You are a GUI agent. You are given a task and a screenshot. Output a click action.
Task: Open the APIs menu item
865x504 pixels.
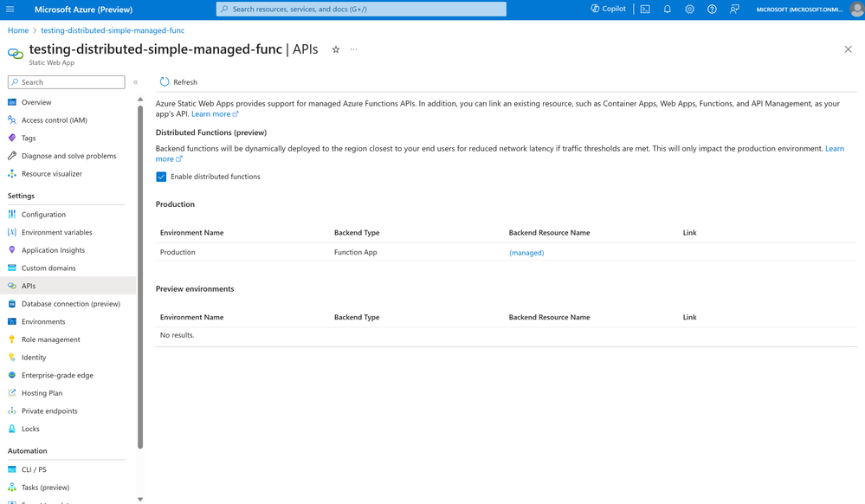click(x=68, y=286)
